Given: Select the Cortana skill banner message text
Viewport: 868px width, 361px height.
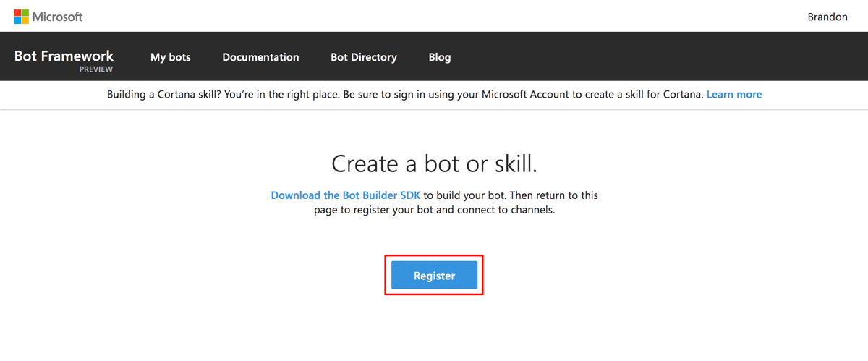Looking at the screenshot, I should (x=217, y=94).
